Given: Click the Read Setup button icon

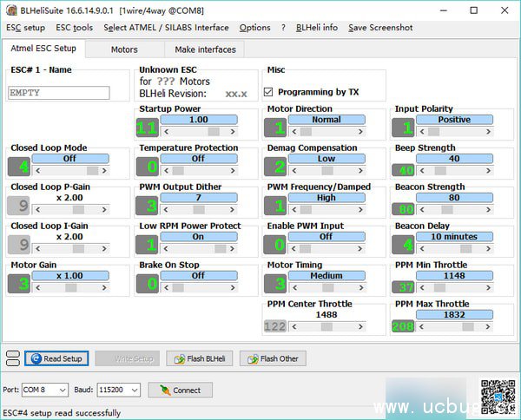Looking at the screenshot, I should [x=36, y=358].
